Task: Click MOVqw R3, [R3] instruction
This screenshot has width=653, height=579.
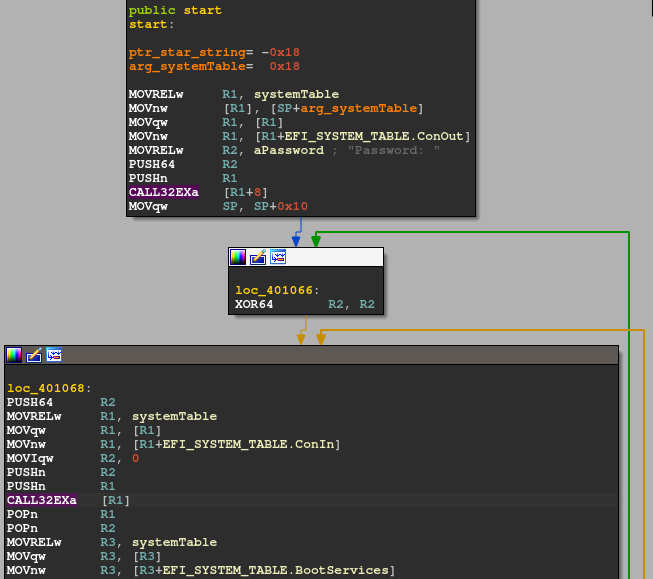Action: click(x=84, y=557)
